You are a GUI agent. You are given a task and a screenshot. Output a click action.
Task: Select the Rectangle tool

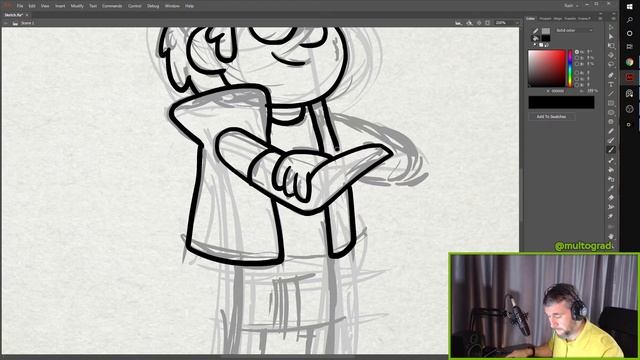click(611, 103)
